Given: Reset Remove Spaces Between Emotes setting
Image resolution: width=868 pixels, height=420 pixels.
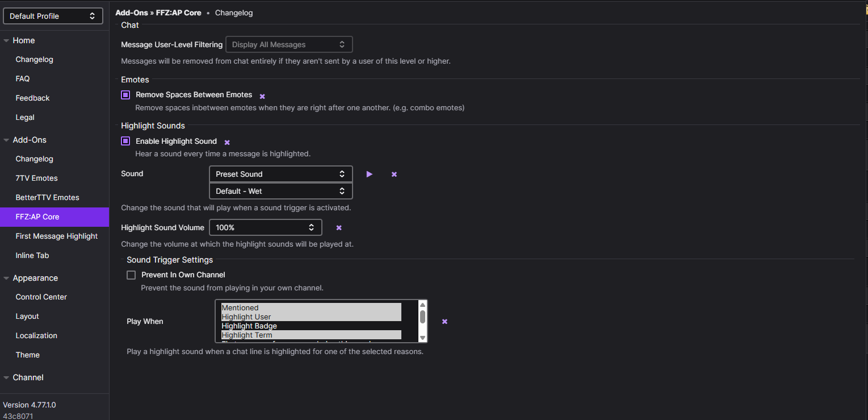Looking at the screenshot, I should (x=262, y=96).
